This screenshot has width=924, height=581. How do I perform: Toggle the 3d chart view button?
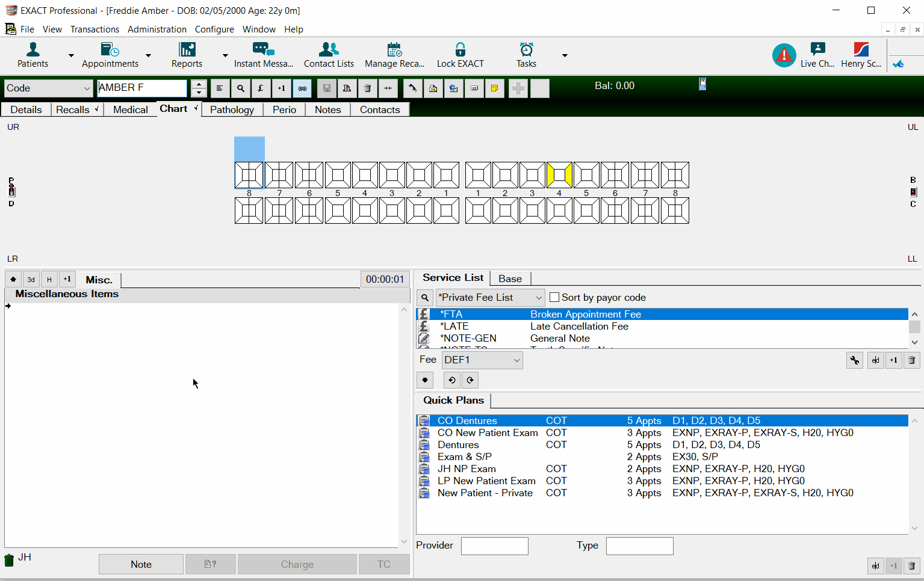[x=31, y=280]
